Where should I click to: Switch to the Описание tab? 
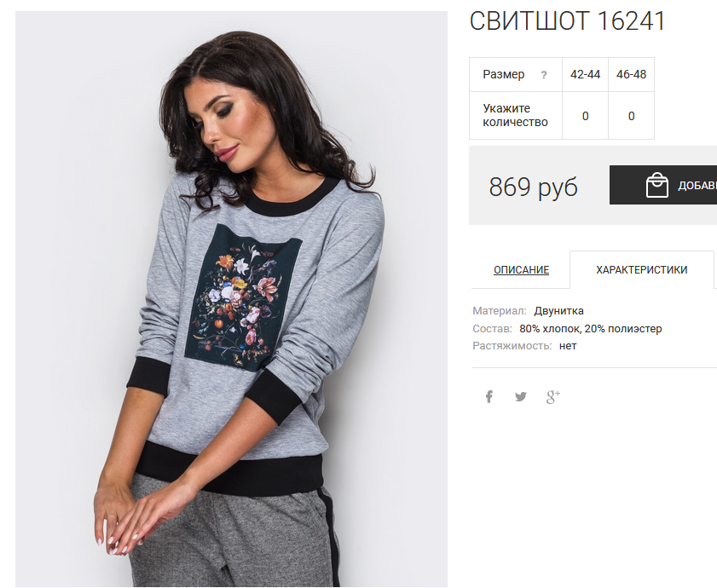pos(521,270)
